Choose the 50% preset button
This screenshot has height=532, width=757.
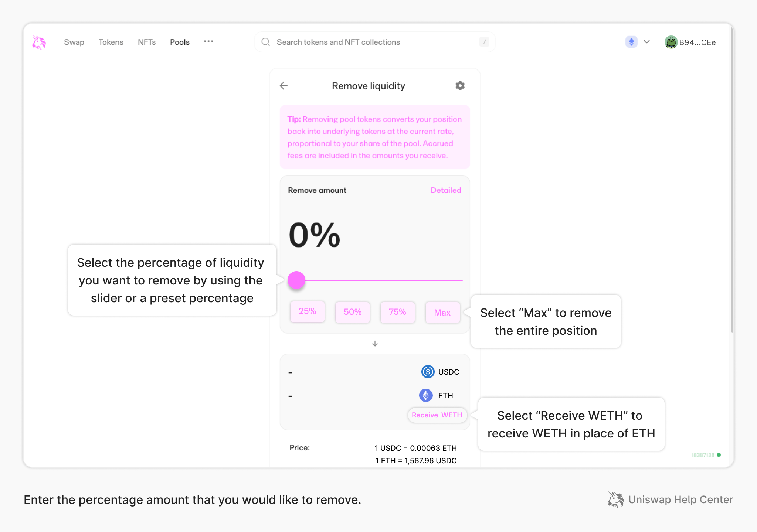tap(352, 312)
